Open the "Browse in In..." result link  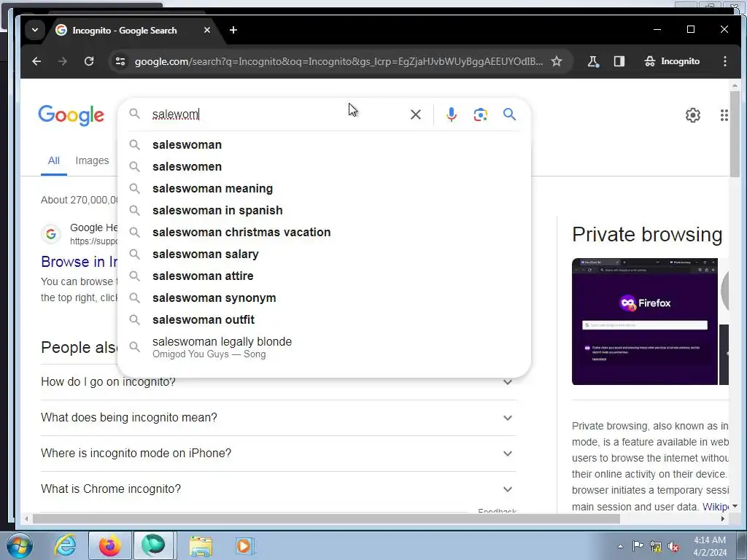79,262
